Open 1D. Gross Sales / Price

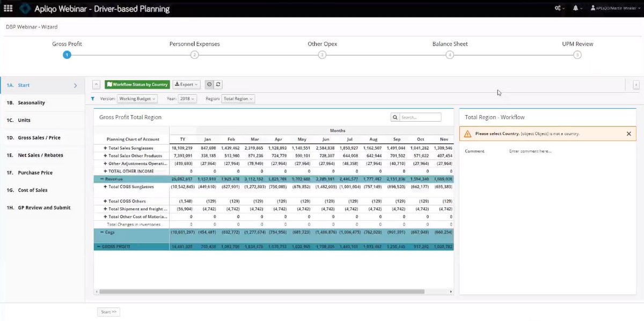point(42,138)
